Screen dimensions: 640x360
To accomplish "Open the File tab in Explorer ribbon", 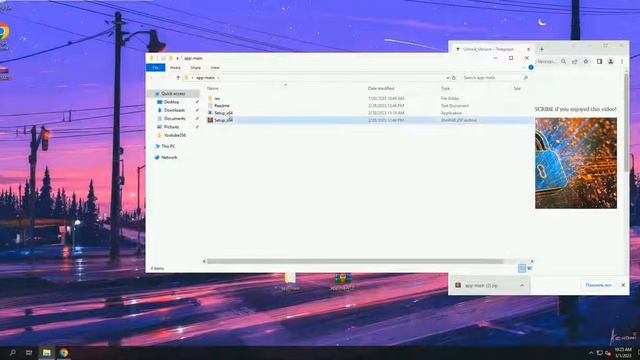I will (x=156, y=67).
